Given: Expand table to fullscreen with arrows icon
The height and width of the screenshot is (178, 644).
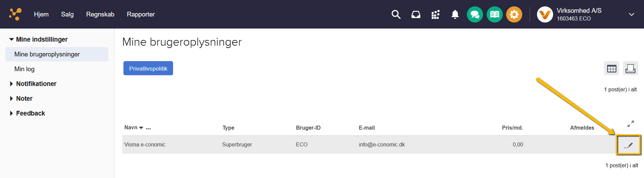Looking at the screenshot, I should coord(631,124).
